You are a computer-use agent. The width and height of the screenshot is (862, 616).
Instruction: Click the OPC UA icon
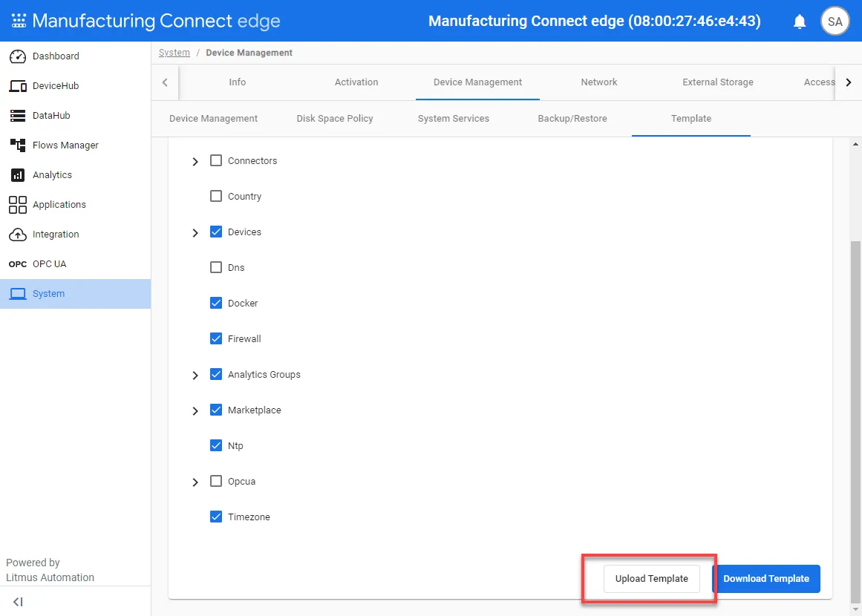(18, 264)
